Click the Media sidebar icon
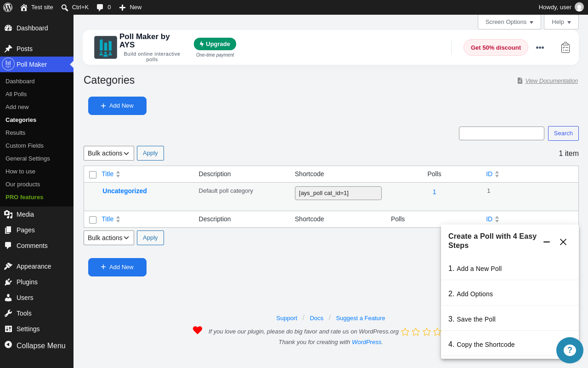 8,214
